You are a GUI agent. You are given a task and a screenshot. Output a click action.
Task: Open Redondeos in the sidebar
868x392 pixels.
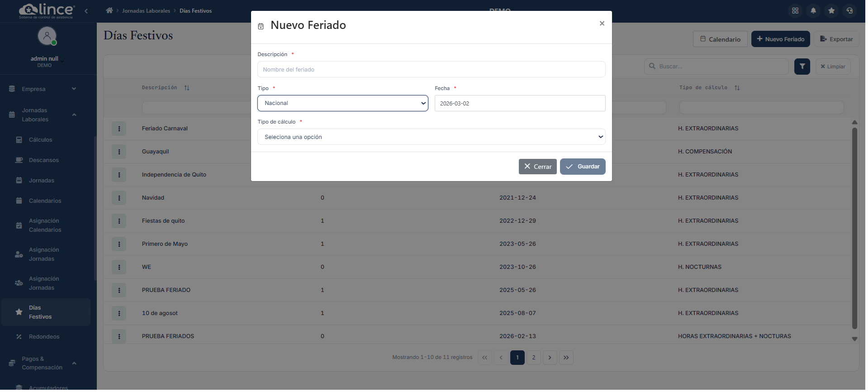click(44, 337)
